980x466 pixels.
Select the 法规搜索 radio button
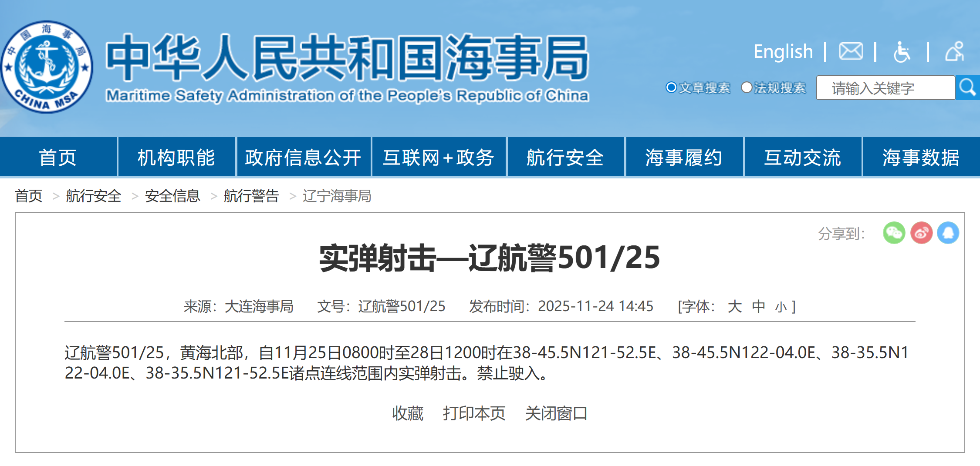(747, 88)
